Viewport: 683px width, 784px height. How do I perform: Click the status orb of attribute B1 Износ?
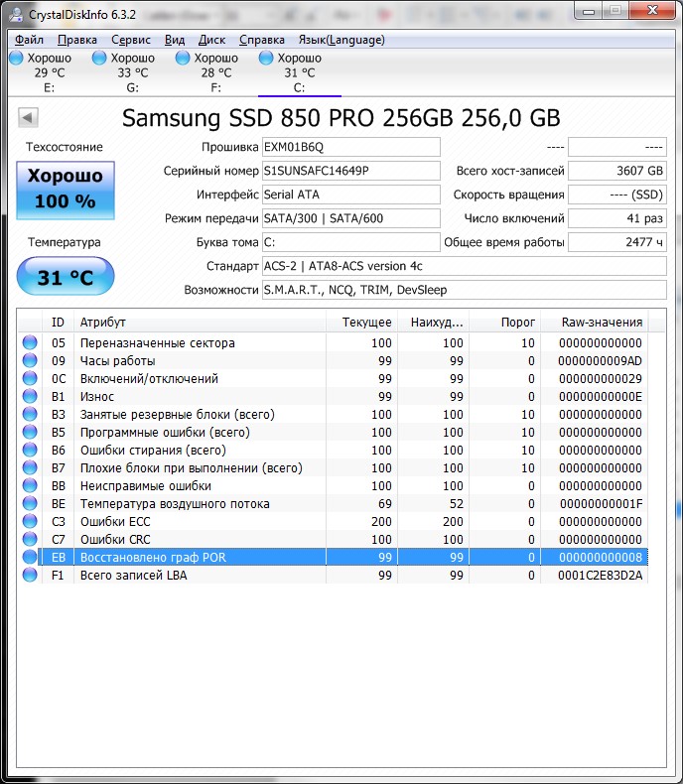point(30,396)
